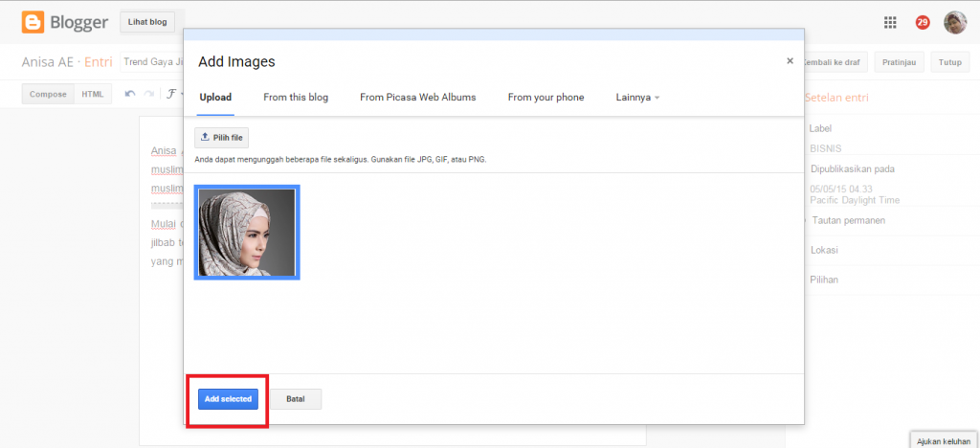Click the Tutup button

click(950, 62)
